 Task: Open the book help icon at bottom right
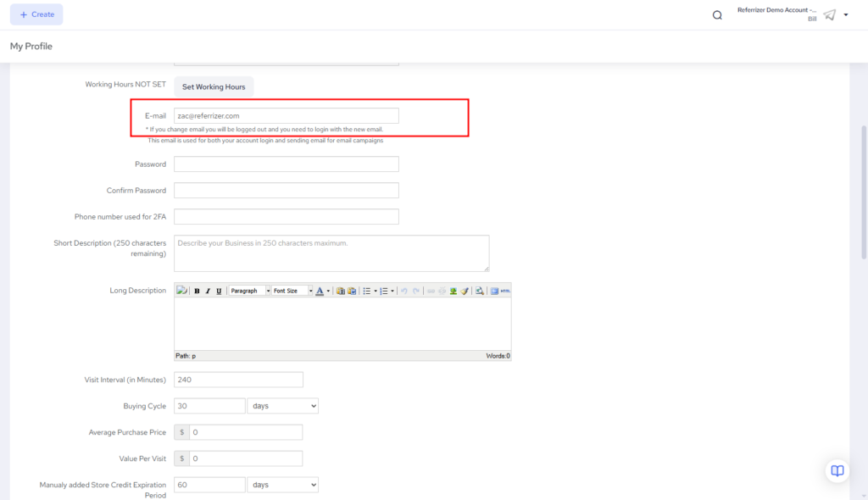[837, 471]
